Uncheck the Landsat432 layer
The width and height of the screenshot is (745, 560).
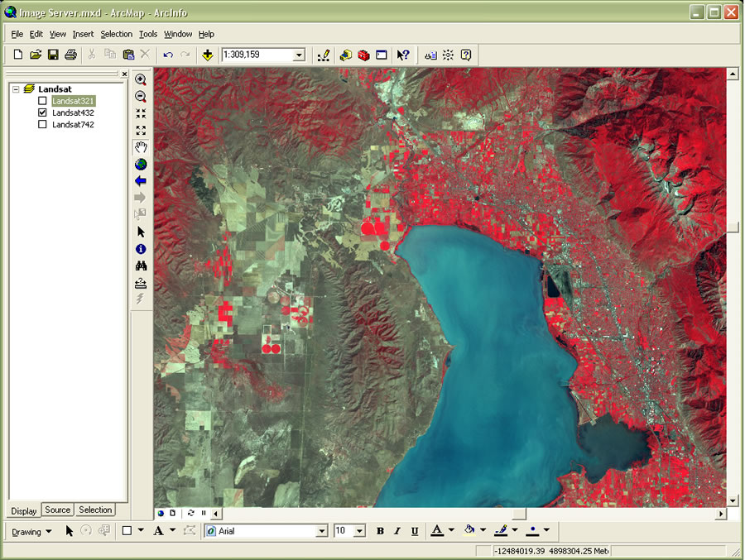tap(42, 112)
